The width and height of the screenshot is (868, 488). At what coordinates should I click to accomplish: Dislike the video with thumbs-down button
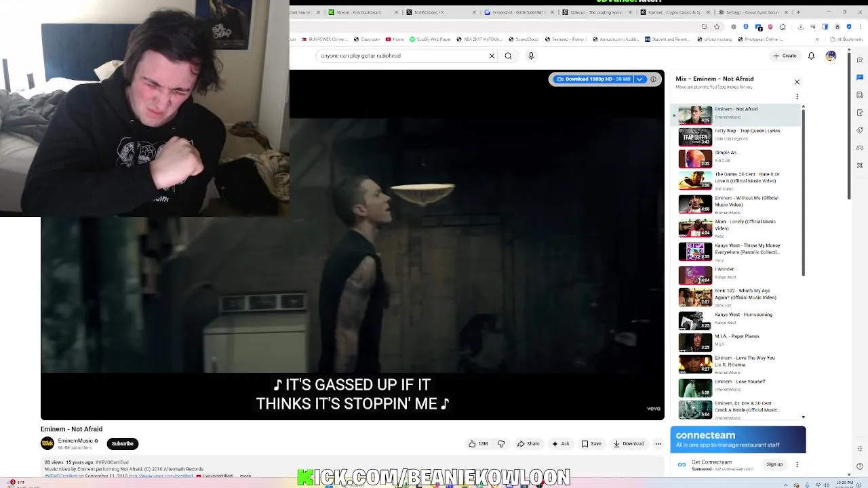coord(501,444)
